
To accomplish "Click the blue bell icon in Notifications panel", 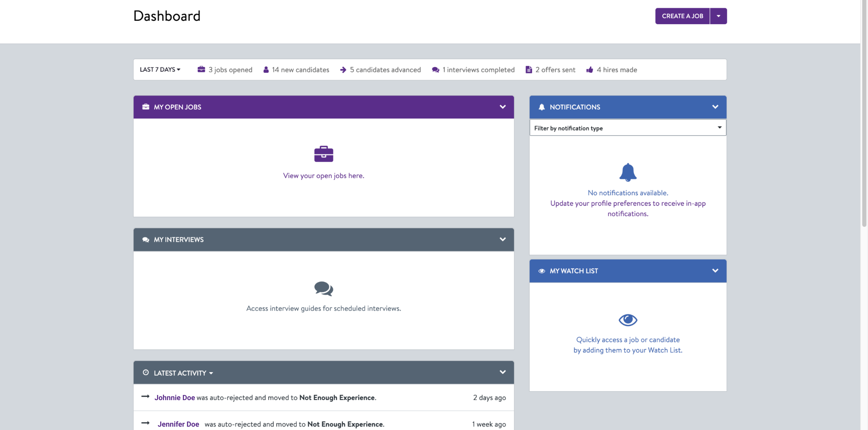I will click(627, 172).
